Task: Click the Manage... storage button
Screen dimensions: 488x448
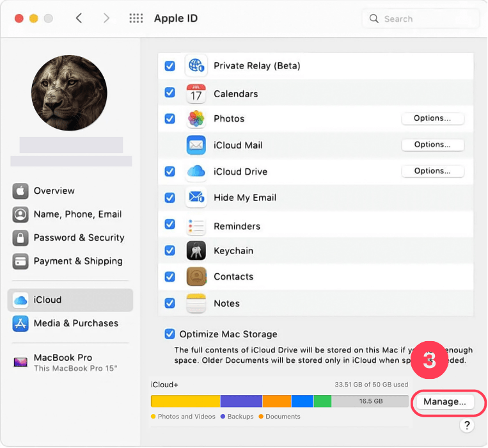Action: click(x=445, y=402)
